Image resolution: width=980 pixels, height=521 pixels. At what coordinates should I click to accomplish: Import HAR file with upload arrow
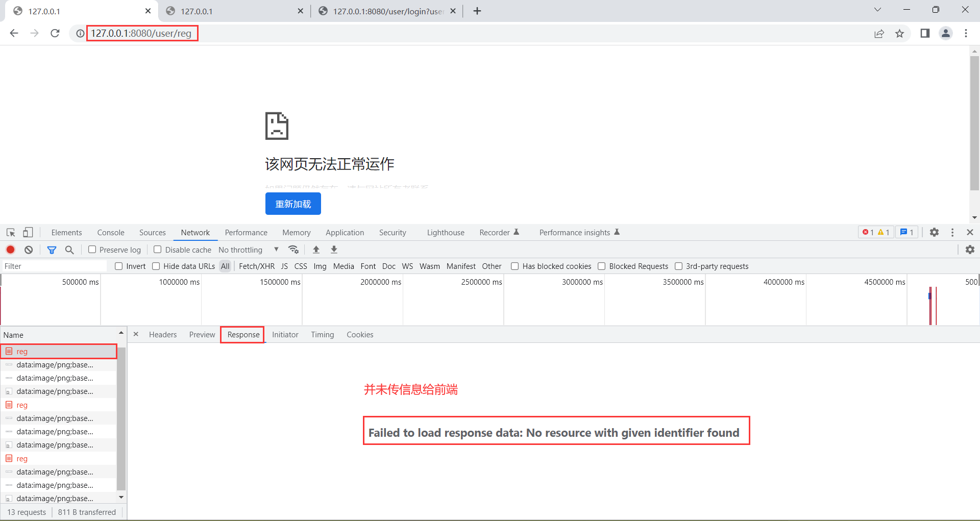[316, 250]
